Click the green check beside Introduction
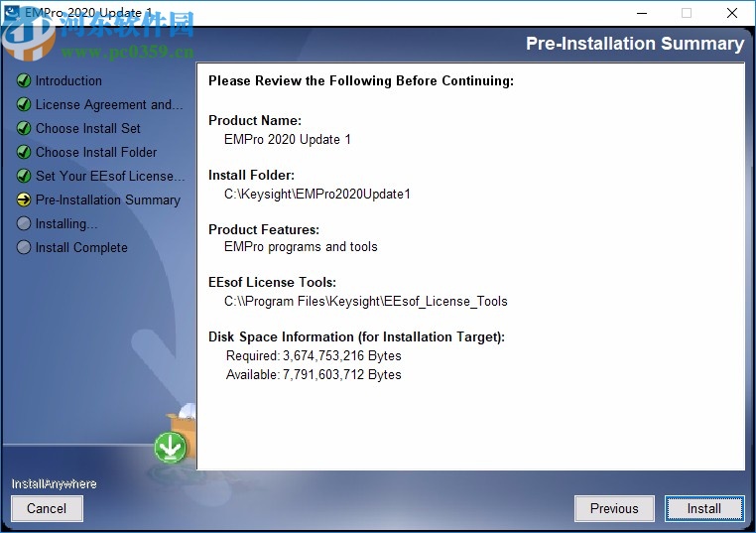756x533 pixels. pyautogui.click(x=24, y=80)
